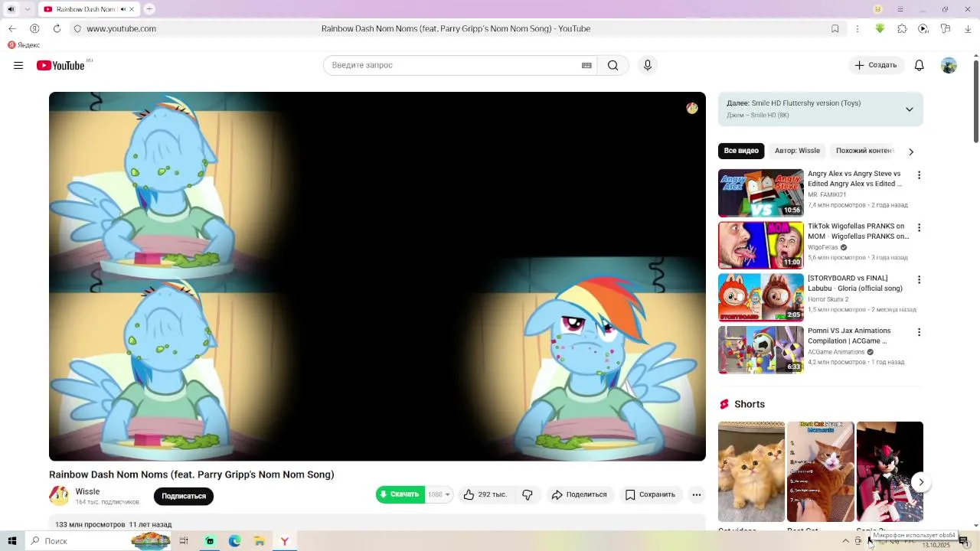Like the video with 292 тыс. thumbs up
Image resolution: width=980 pixels, height=551 pixels.
[x=485, y=494]
